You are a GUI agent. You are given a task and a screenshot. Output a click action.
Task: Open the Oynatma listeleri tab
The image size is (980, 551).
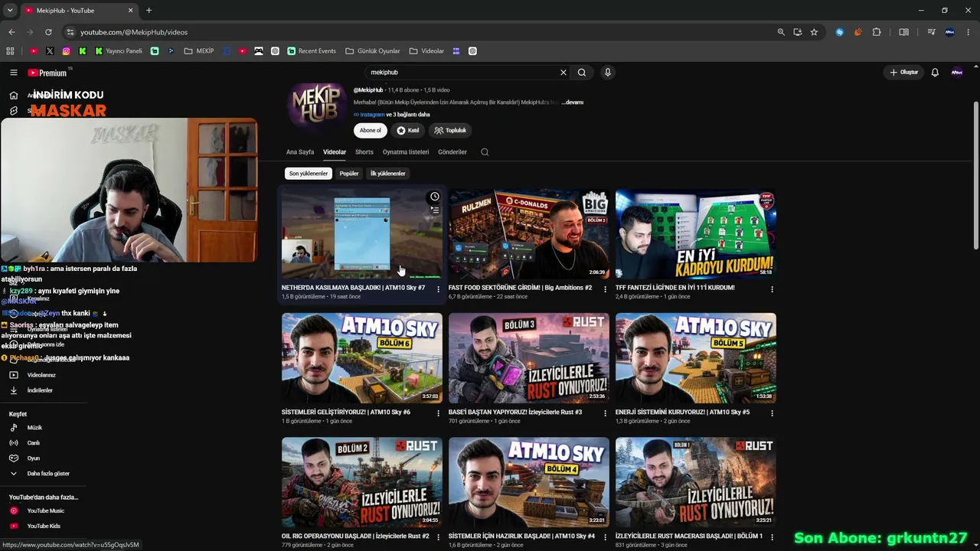[x=406, y=152]
